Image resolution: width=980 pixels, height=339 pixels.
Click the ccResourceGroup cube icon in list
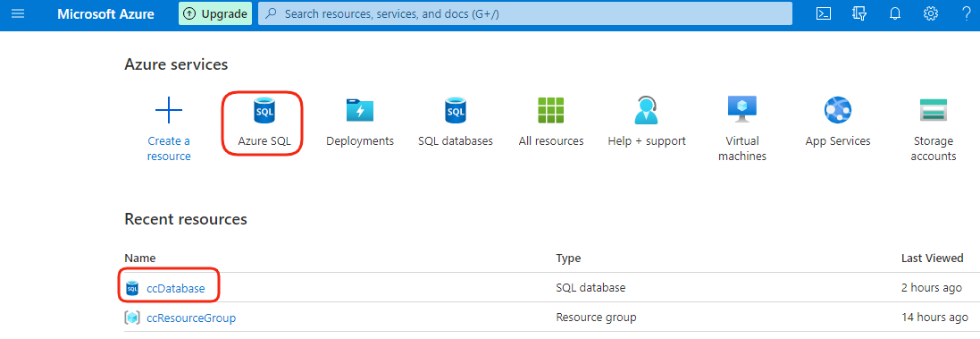(132, 318)
